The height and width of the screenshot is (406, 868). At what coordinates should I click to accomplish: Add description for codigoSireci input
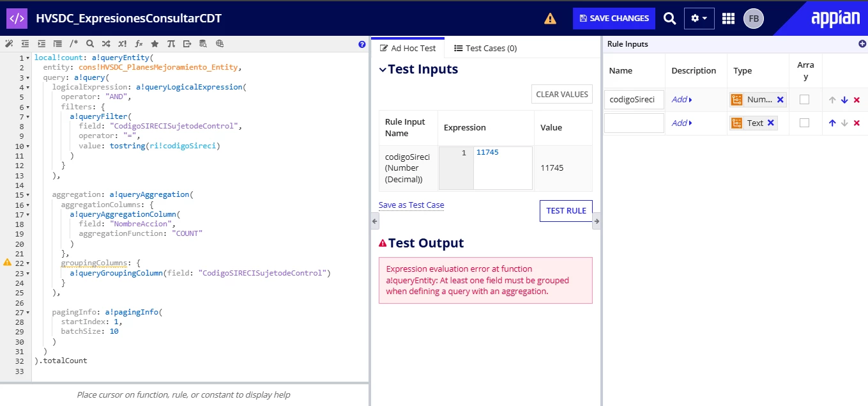[681, 100]
